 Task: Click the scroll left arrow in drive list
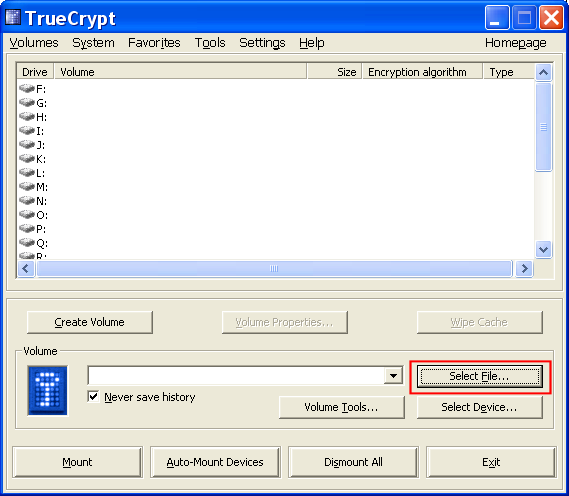tap(26, 269)
